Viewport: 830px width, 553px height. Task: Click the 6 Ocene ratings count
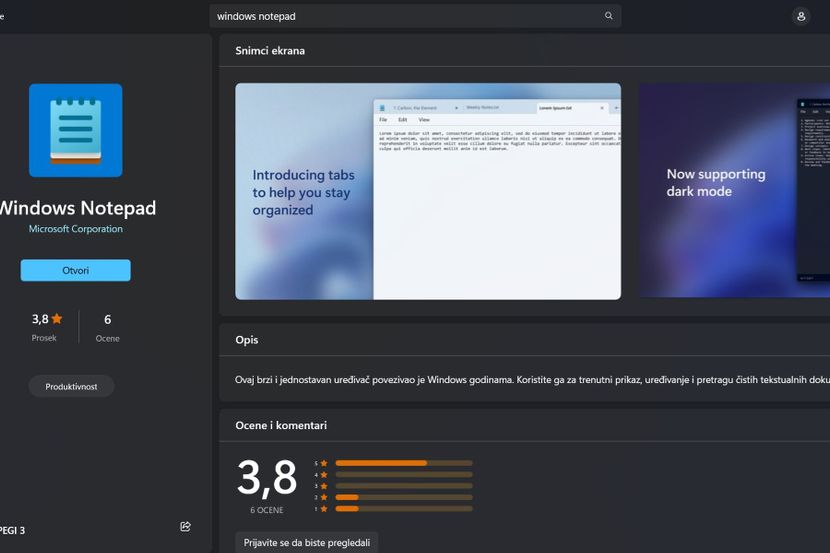107,328
